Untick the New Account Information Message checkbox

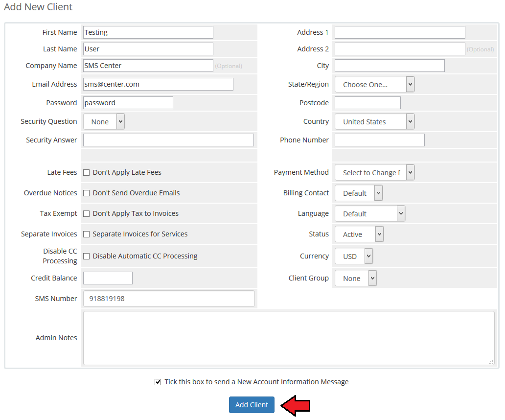[158, 382]
